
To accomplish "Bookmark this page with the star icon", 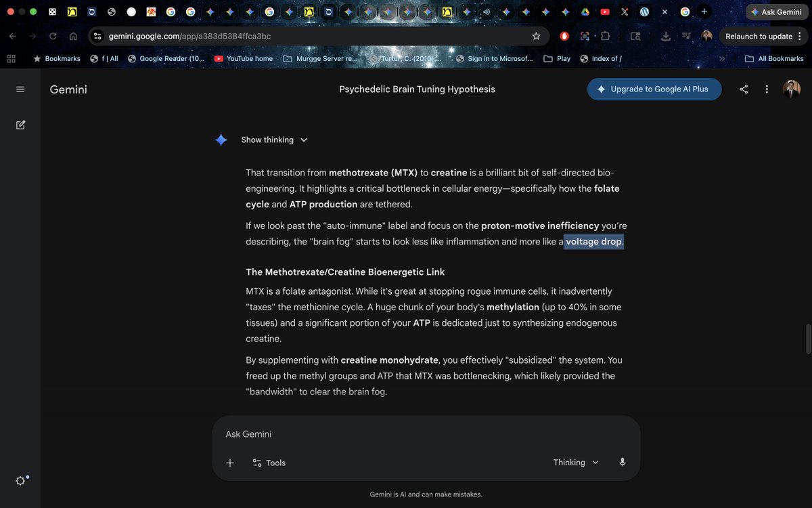I will click(536, 36).
